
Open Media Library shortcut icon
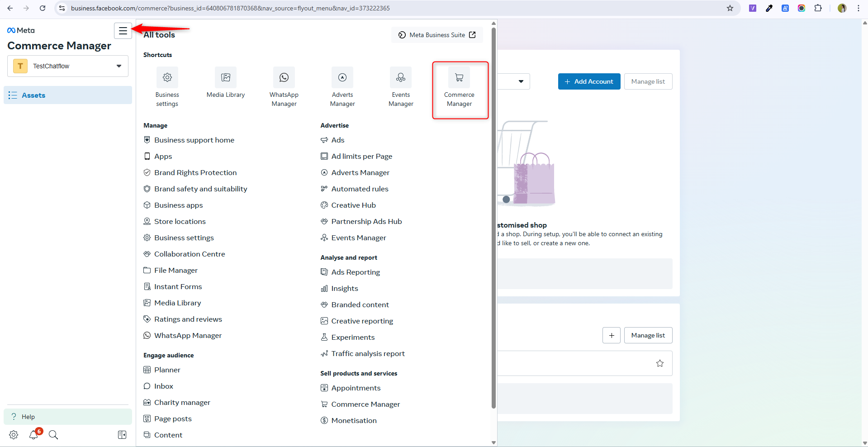[226, 77]
